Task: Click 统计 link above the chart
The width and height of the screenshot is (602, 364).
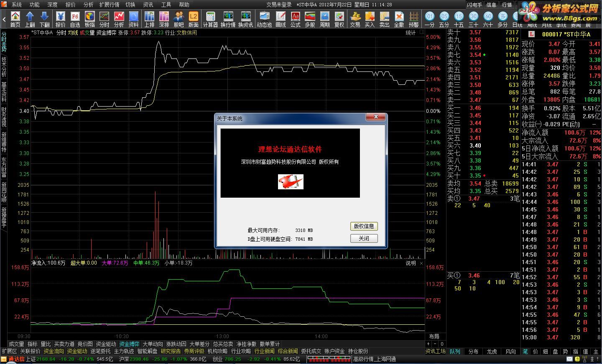Action: point(411,33)
